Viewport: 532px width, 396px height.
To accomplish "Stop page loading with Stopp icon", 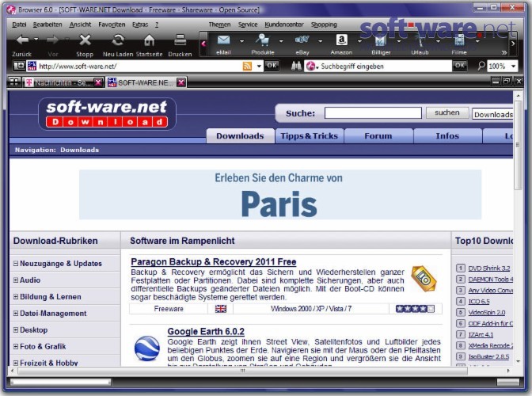I will click(85, 40).
